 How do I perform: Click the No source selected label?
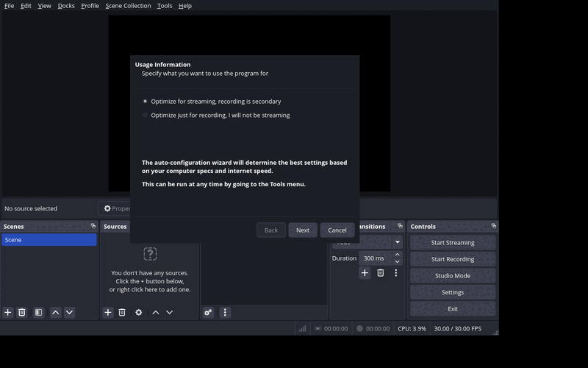click(31, 208)
